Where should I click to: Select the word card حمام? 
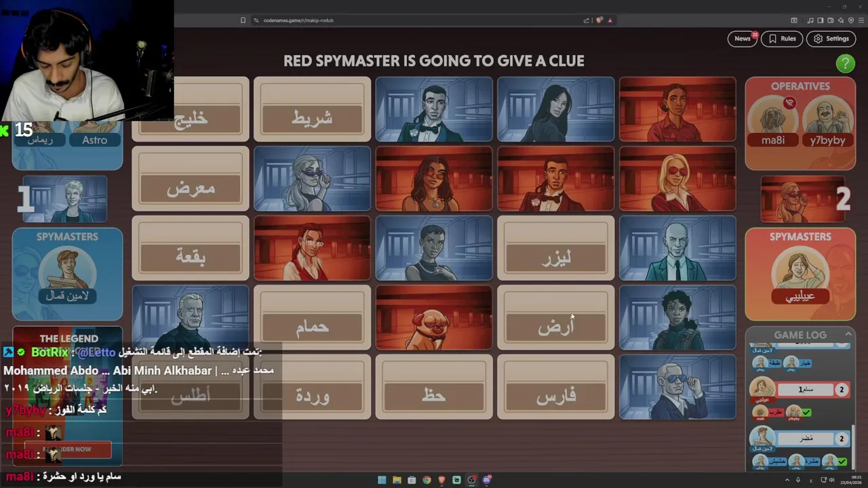(312, 317)
